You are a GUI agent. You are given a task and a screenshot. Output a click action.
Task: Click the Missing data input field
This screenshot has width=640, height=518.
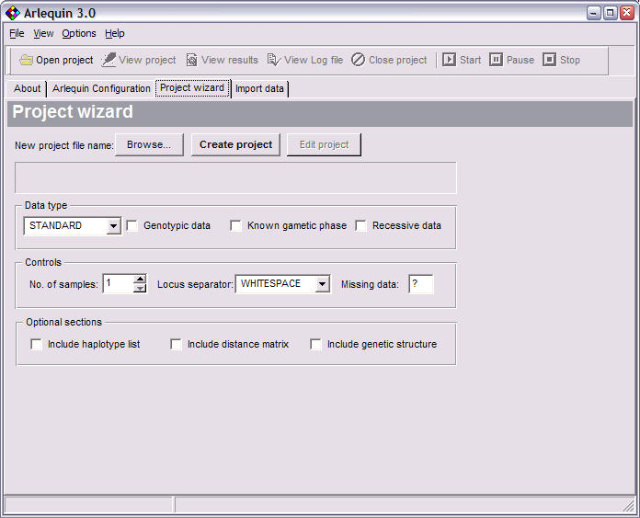click(x=421, y=284)
